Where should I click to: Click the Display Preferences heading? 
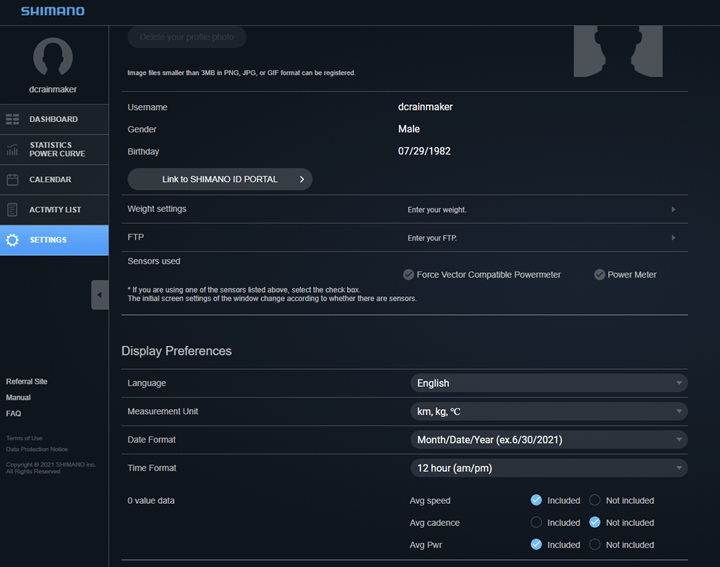176,351
